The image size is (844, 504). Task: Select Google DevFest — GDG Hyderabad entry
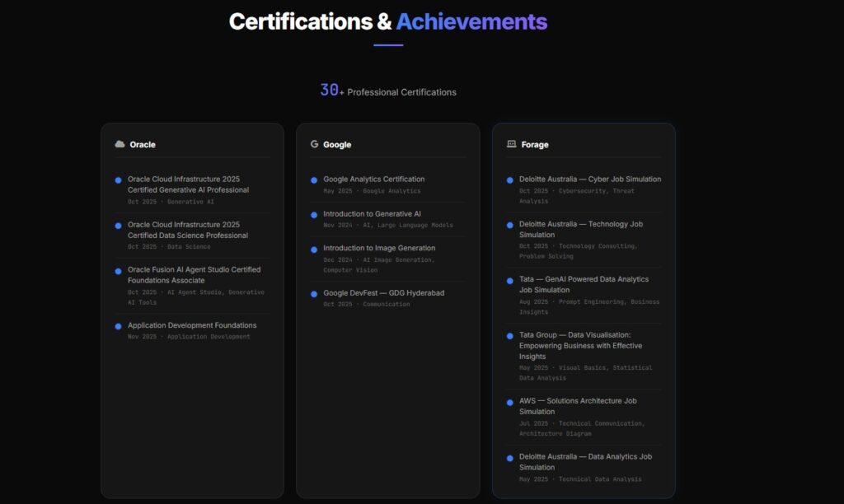(387, 298)
